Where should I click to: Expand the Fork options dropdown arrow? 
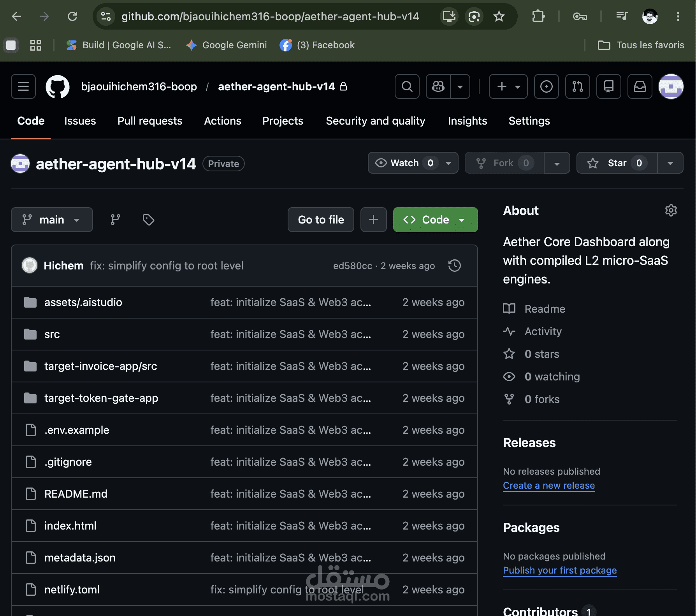[557, 163]
